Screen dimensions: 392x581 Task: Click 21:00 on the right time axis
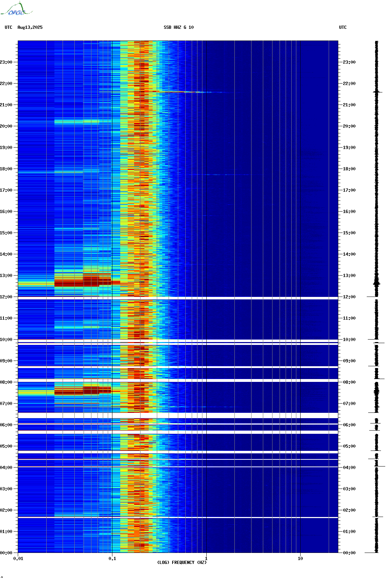[349, 105]
